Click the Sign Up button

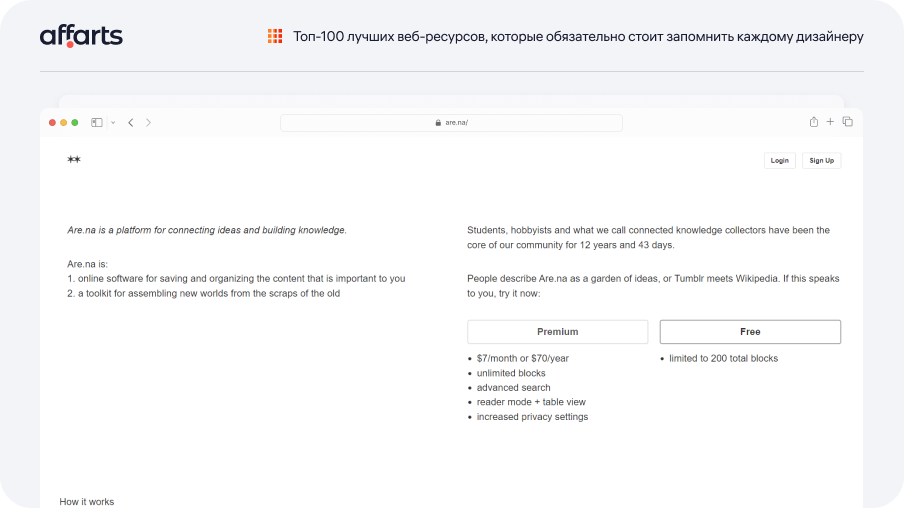[x=822, y=160]
